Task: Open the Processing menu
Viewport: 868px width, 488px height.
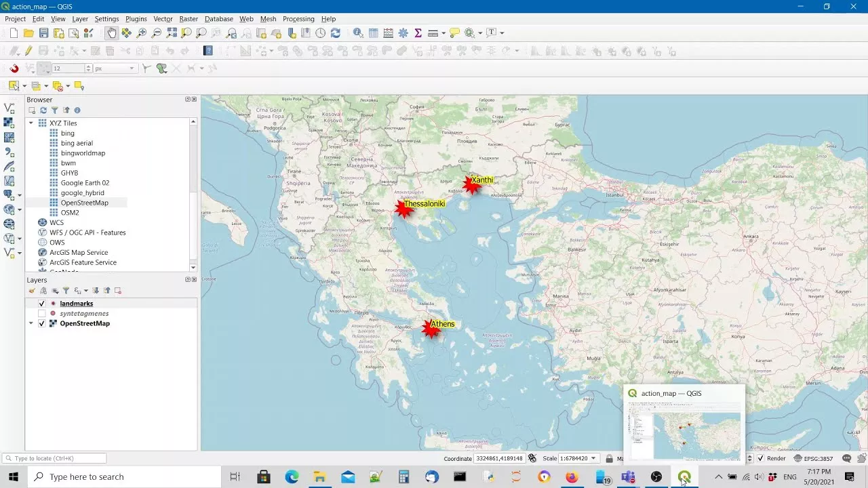Action: (298, 19)
